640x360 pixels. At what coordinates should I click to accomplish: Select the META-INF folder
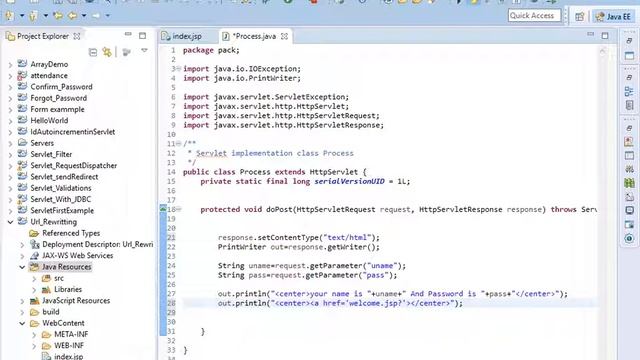tap(71, 334)
